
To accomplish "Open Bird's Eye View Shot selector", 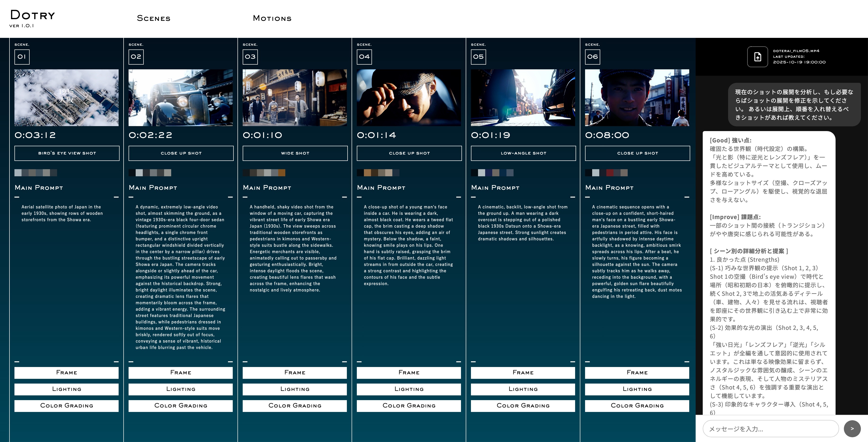I will coord(67,153).
